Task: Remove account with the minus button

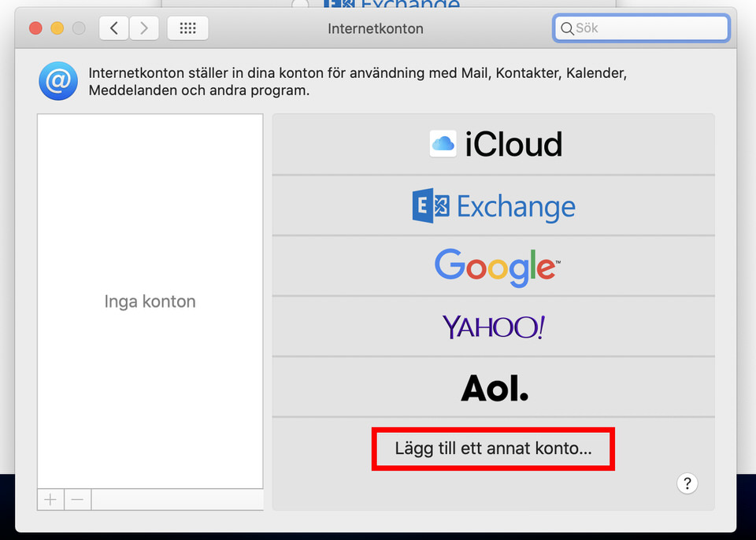Action: 78,500
